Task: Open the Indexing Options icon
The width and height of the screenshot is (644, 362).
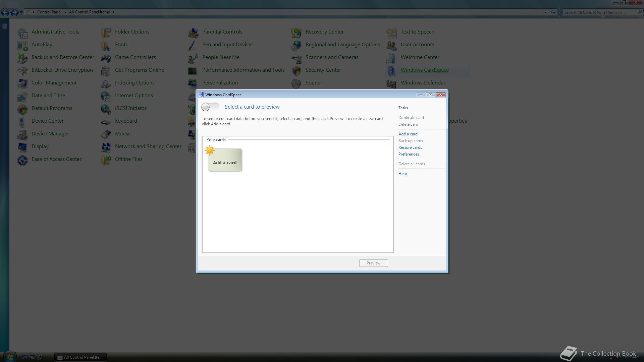Action: click(106, 83)
